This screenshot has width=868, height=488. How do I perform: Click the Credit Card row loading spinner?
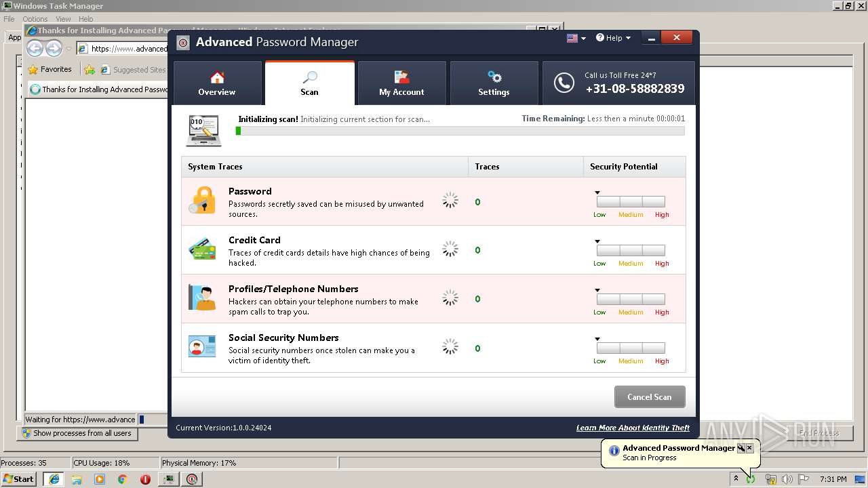[x=450, y=249]
